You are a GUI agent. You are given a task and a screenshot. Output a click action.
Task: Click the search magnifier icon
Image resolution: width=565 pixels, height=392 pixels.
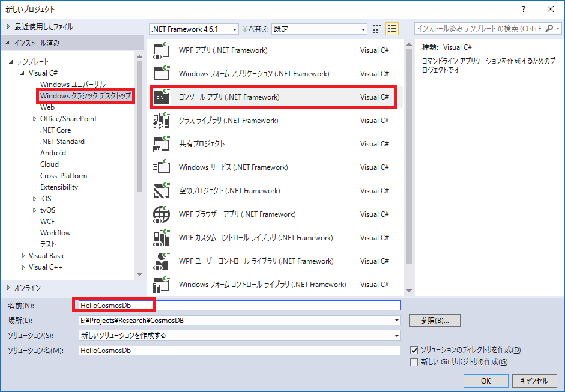tap(549, 28)
